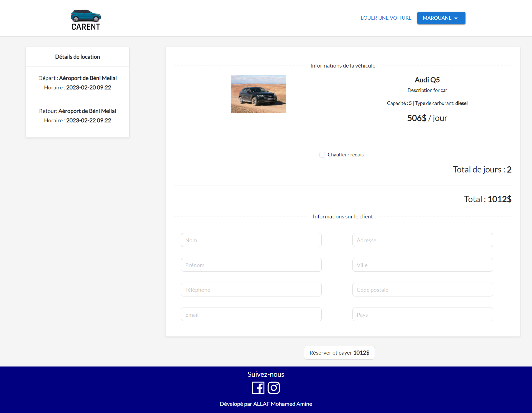This screenshot has width=532, height=413.
Task: Open the Instagram icon in footer
Action: click(274, 388)
